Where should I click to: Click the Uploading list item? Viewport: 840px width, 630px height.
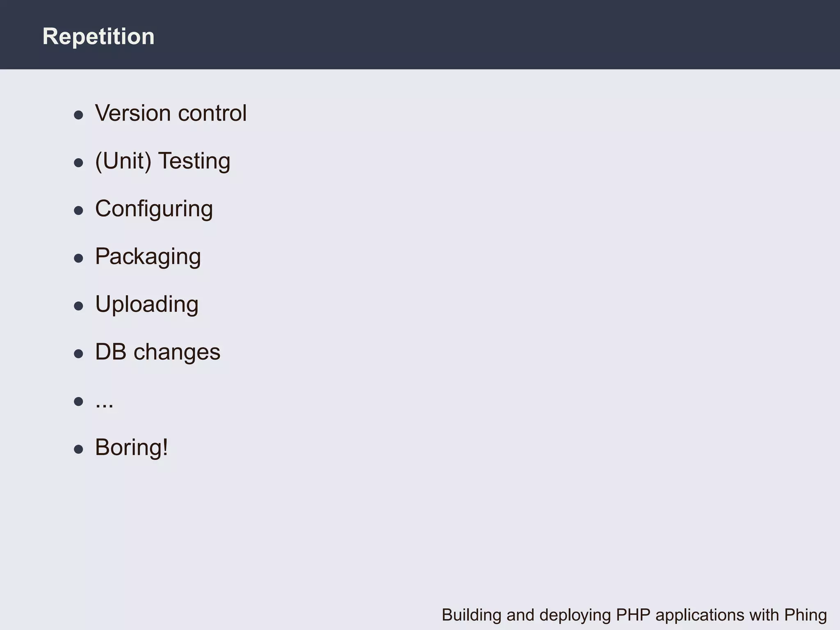pyautogui.click(x=146, y=304)
